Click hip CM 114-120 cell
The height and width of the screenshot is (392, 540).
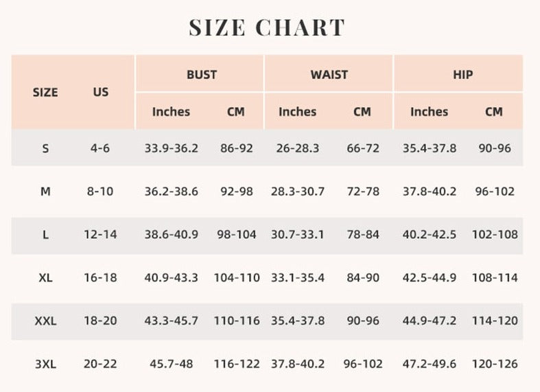click(x=495, y=321)
